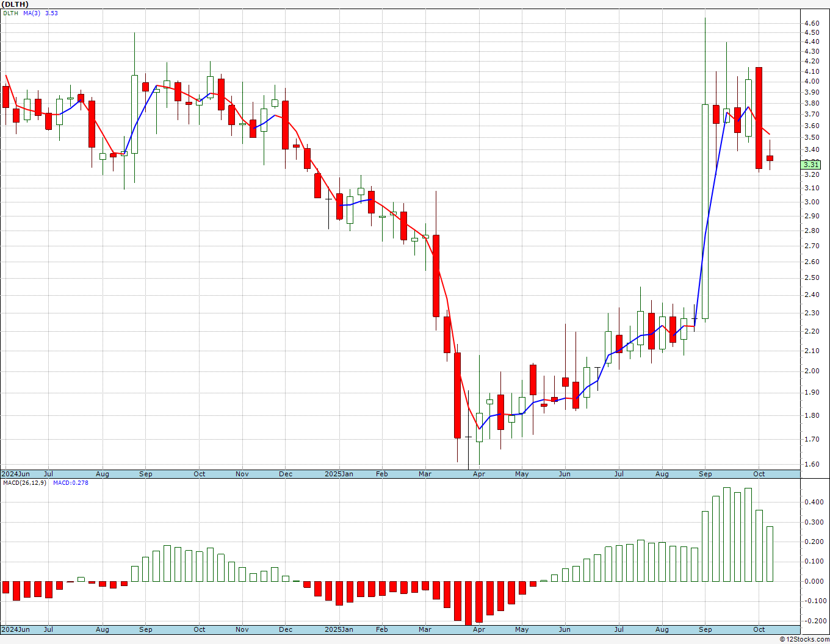Click the green 3.31 current price tag
This screenshot has width=830, height=644.
point(810,165)
